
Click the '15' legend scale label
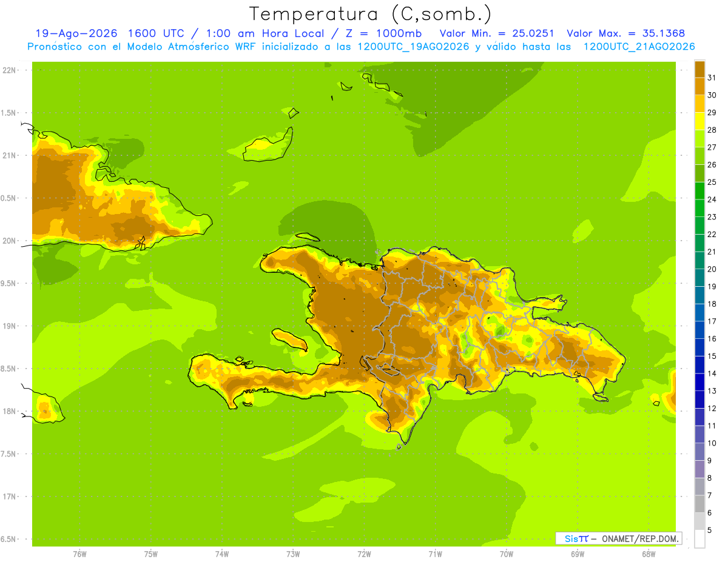click(x=712, y=356)
